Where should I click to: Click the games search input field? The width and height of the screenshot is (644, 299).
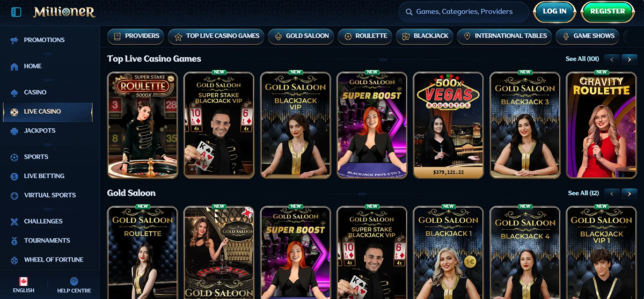[x=464, y=12]
